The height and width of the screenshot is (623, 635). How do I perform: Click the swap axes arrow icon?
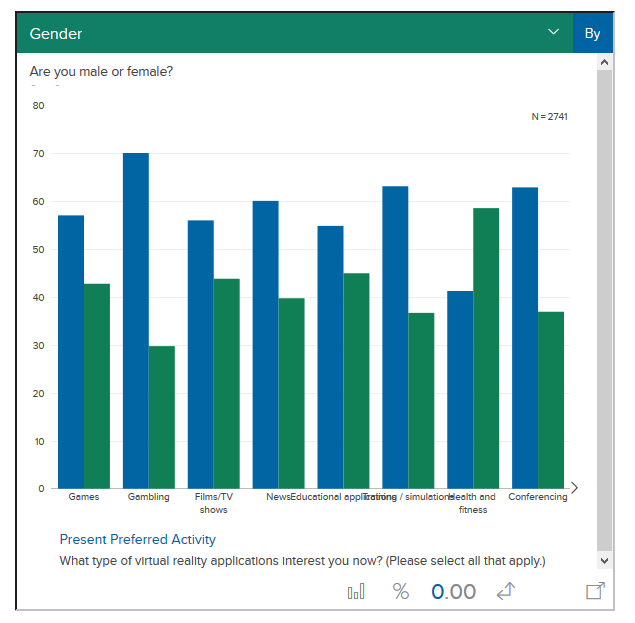[506, 592]
